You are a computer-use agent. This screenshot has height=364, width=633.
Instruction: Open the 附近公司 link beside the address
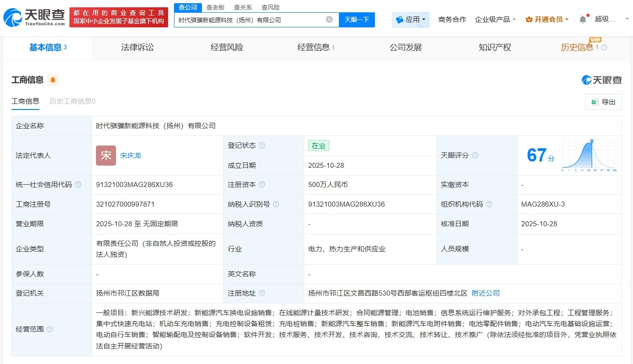[x=485, y=293]
